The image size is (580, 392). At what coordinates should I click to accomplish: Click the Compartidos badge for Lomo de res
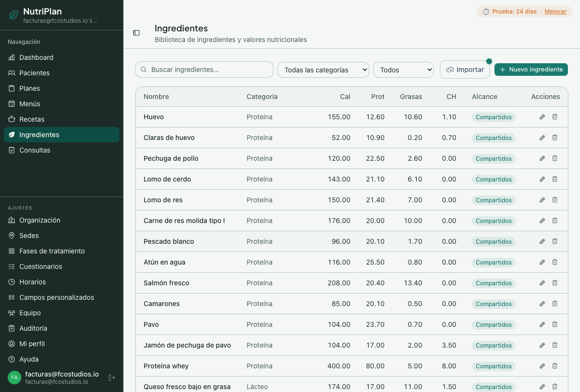coord(493,200)
